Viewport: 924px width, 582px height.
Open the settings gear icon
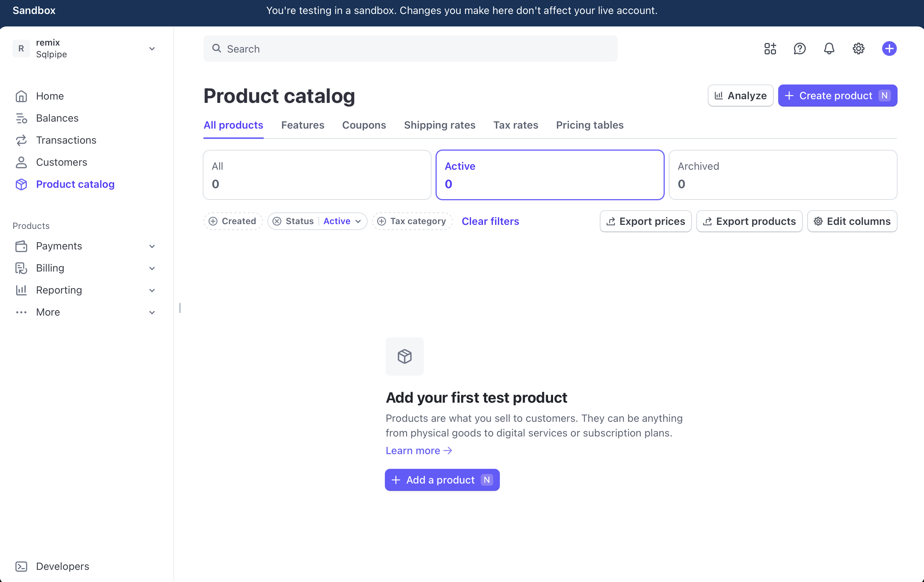pyautogui.click(x=858, y=49)
